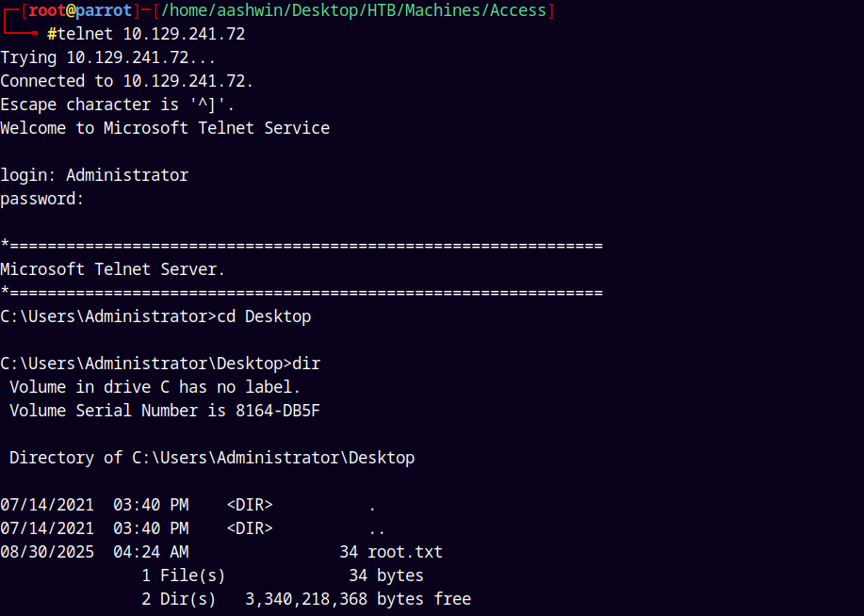The image size is (864, 616).
Task: Click the 'dir' command text
Action: 307,364
